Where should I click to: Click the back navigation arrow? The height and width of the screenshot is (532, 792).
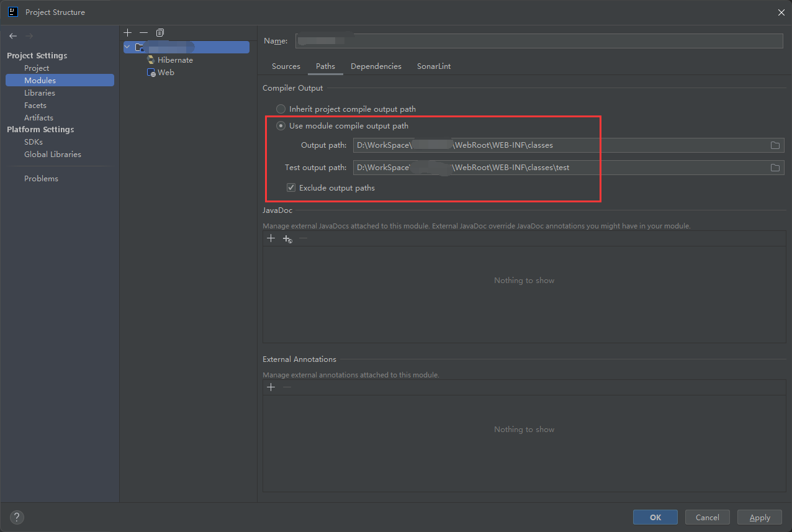point(13,37)
